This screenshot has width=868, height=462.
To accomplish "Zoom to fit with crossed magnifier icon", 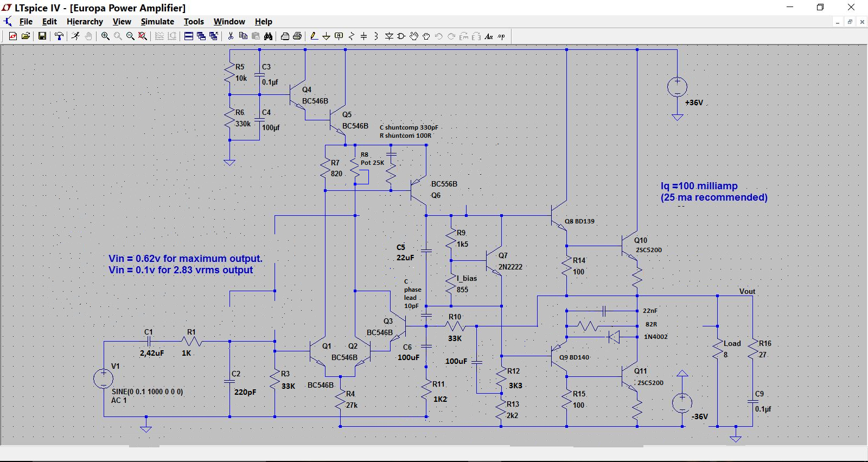I will point(143,36).
